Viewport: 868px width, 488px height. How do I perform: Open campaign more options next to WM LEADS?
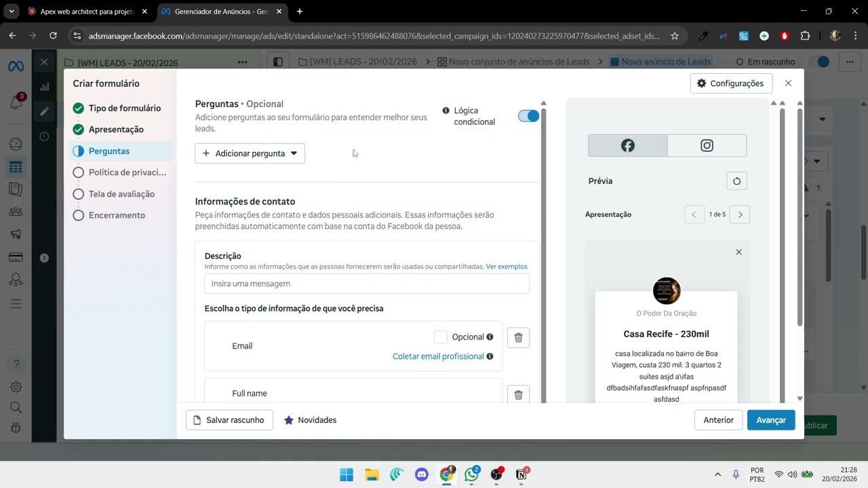pyautogui.click(x=243, y=62)
